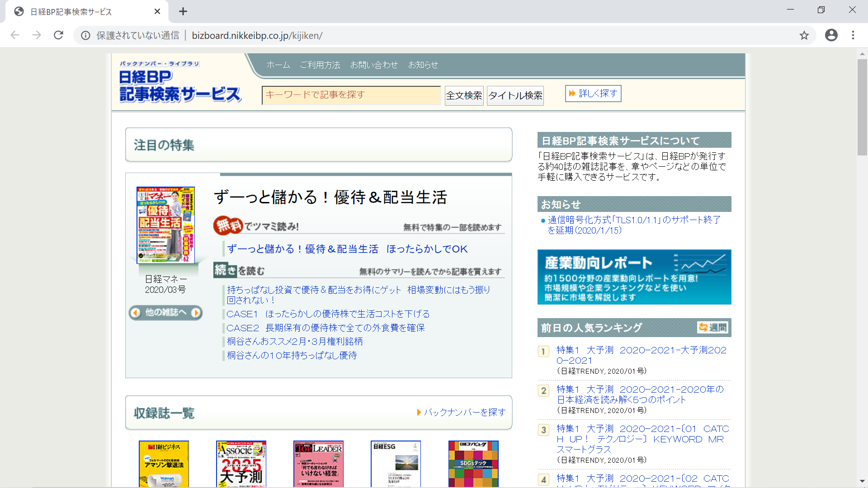868x488 pixels.
Task: Open rank 2 日本経済を読み解く5つのポイント article
Action: [640, 394]
